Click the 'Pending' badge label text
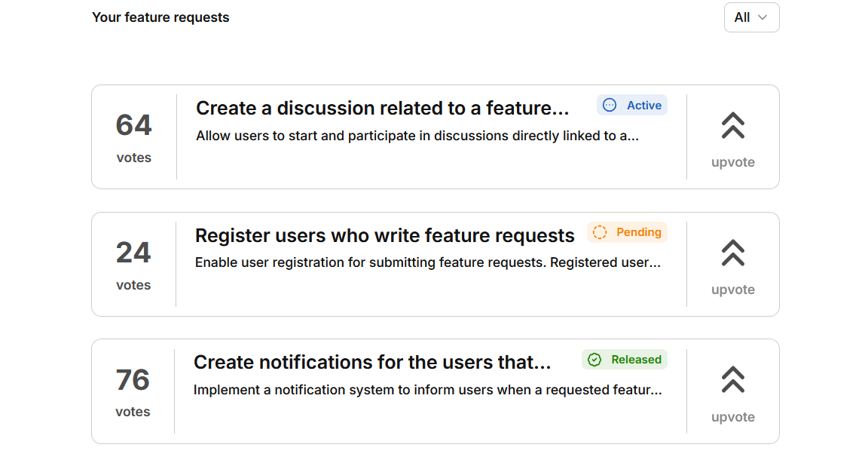 click(x=639, y=232)
